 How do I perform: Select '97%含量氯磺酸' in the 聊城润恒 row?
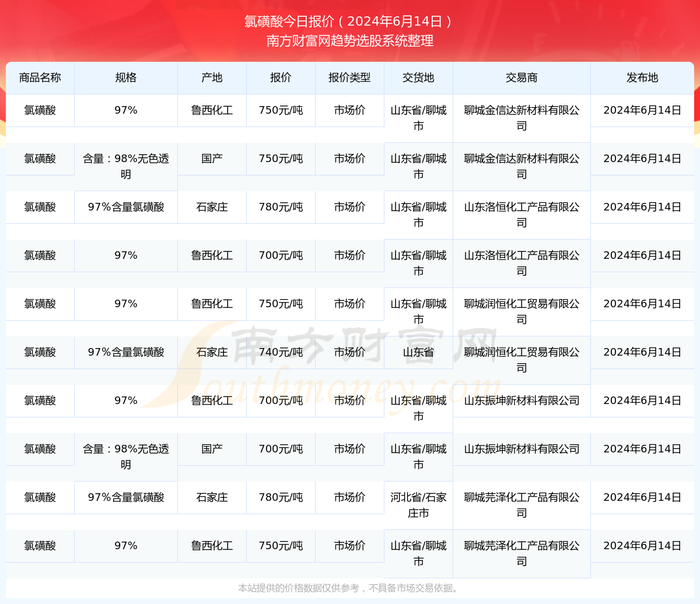[126, 352]
